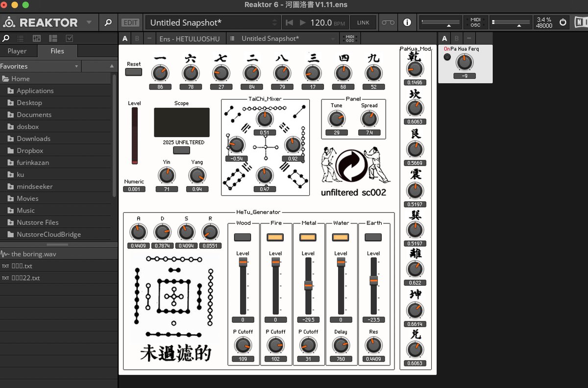Click the Yin knob
The image size is (588, 388).
click(167, 175)
